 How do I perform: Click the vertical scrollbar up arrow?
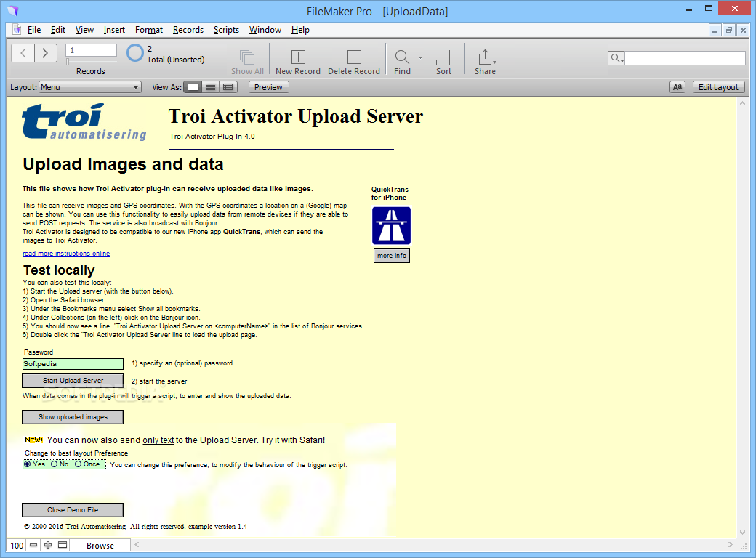pyautogui.click(x=742, y=103)
